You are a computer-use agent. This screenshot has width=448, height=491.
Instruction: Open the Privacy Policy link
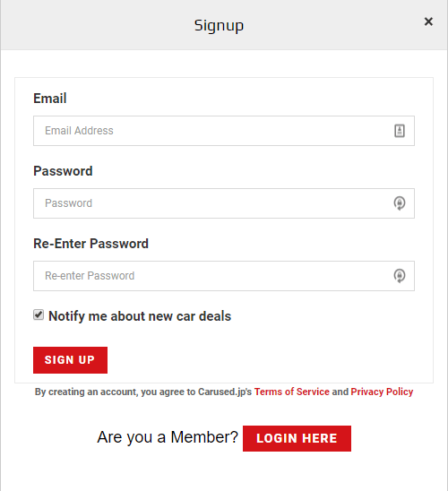[x=382, y=392]
